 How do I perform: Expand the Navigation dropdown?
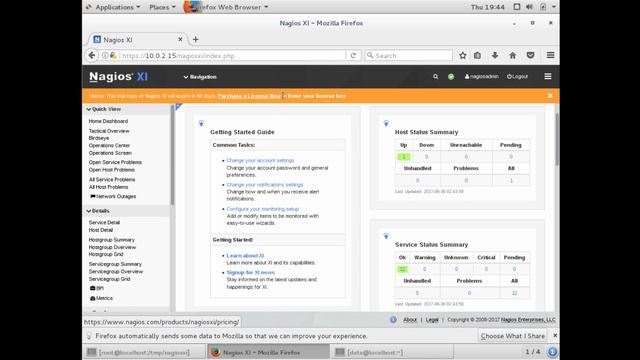200,77
